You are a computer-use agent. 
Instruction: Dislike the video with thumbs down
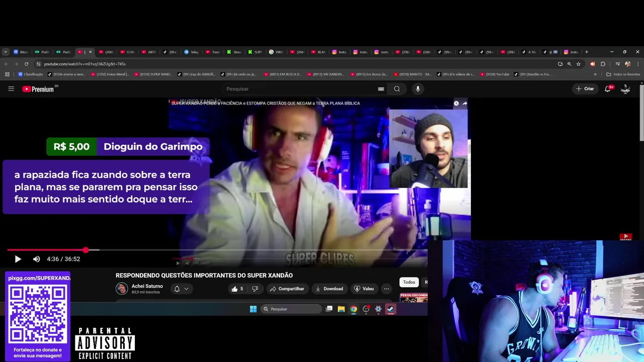click(x=255, y=289)
